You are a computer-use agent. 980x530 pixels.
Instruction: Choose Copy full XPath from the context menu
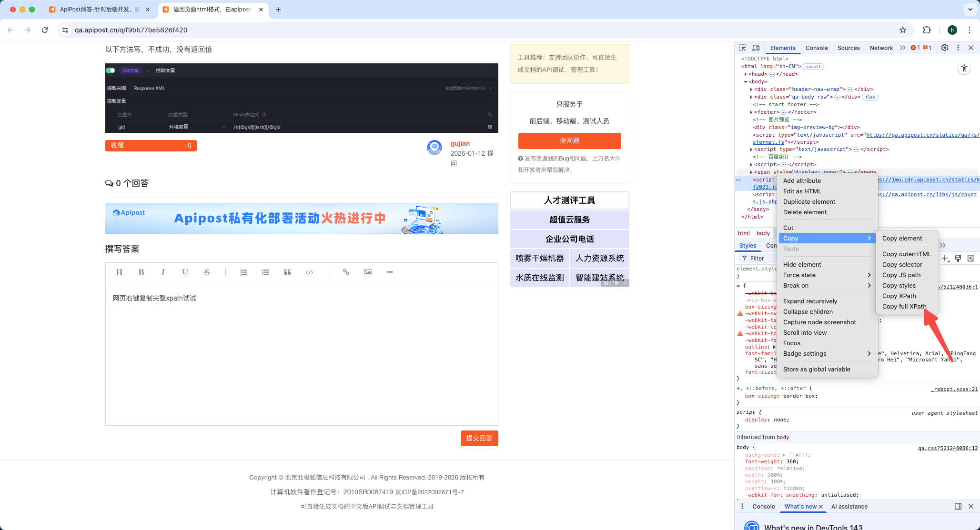[x=904, y=306]
